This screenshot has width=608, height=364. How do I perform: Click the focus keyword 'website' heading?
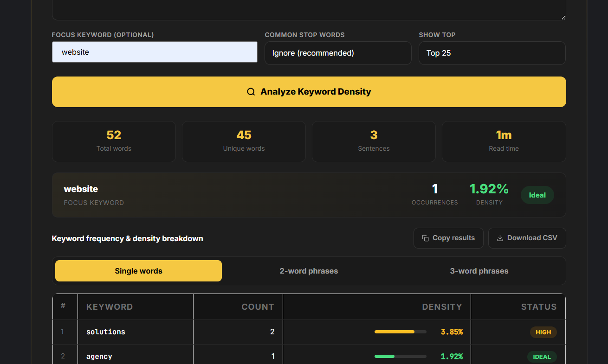(81, 189)
